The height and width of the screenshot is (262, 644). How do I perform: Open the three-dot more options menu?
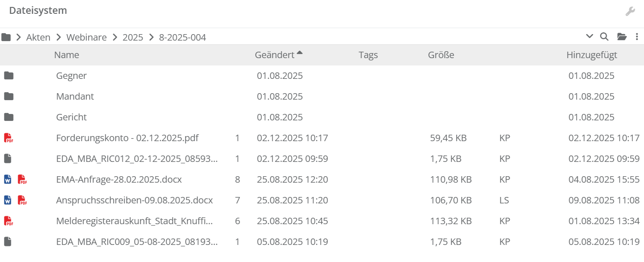tap(637, 37)
